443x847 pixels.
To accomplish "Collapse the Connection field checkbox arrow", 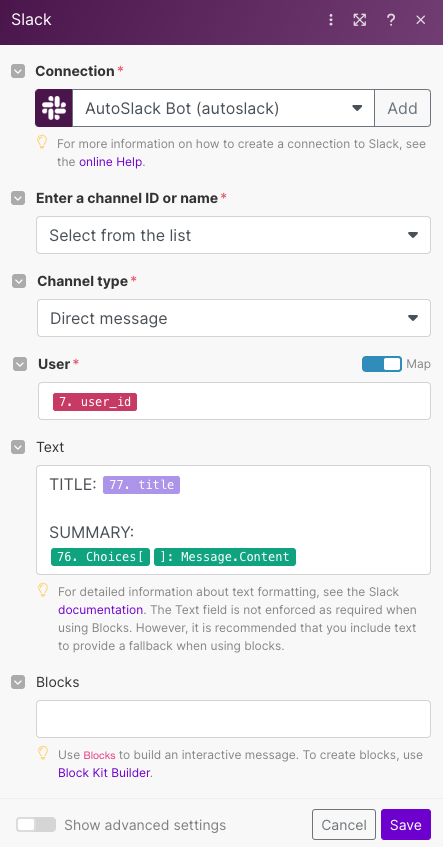I will point(18,71).
